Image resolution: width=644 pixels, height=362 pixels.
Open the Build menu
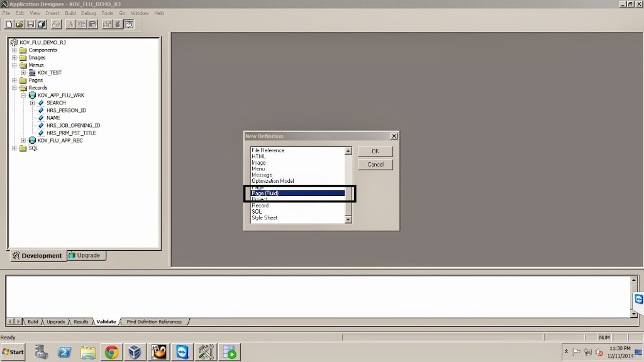click(x=70, y=13)
